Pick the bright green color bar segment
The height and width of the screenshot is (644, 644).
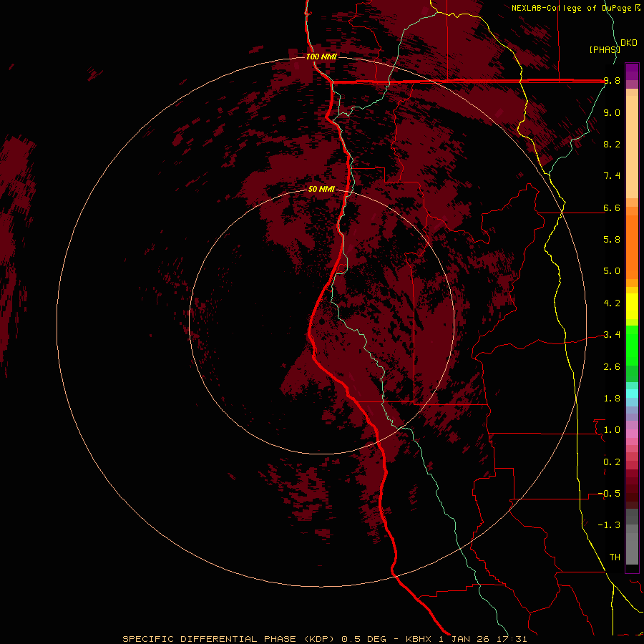pyautogui.click(x=632, y=345)
